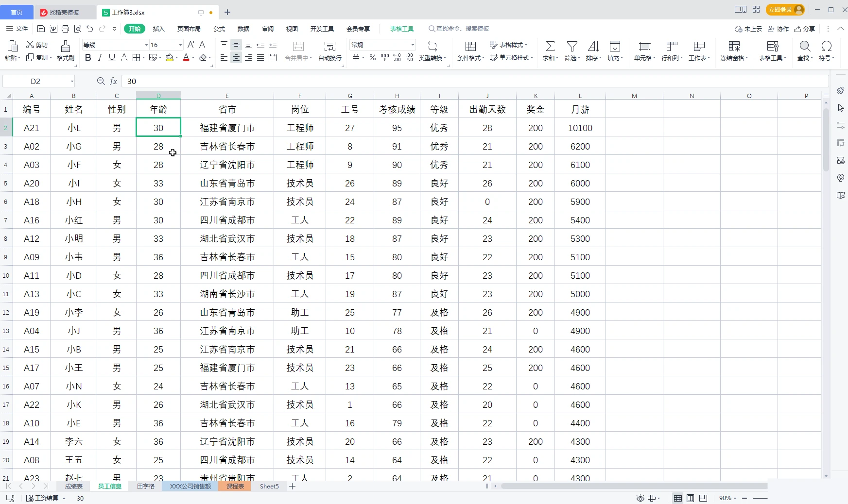This screenshot has height=504, width=848.
Task: Open Print Preview icon
Action: click(78, 29)
